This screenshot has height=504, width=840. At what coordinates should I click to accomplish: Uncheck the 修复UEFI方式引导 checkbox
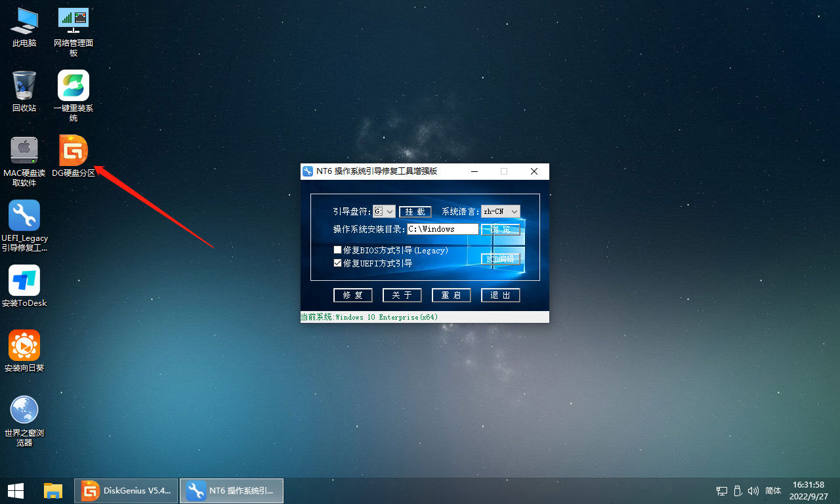[x=337, y=263]
